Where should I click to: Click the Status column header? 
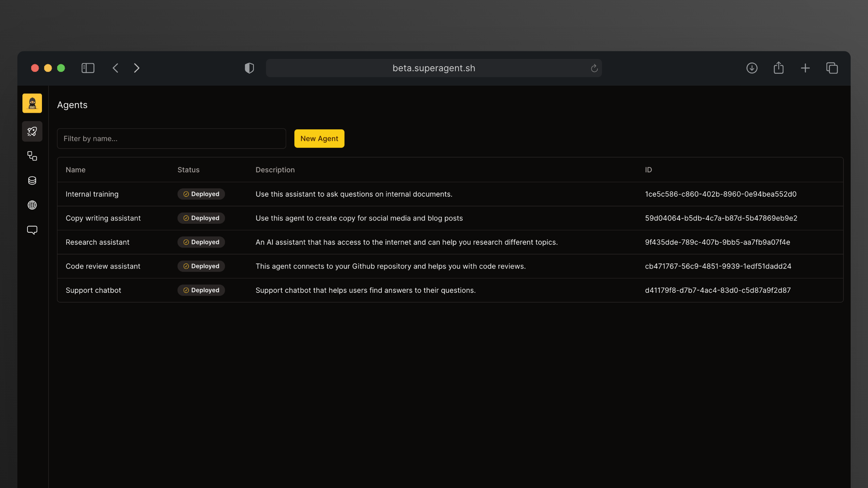[x=188, y=170]
